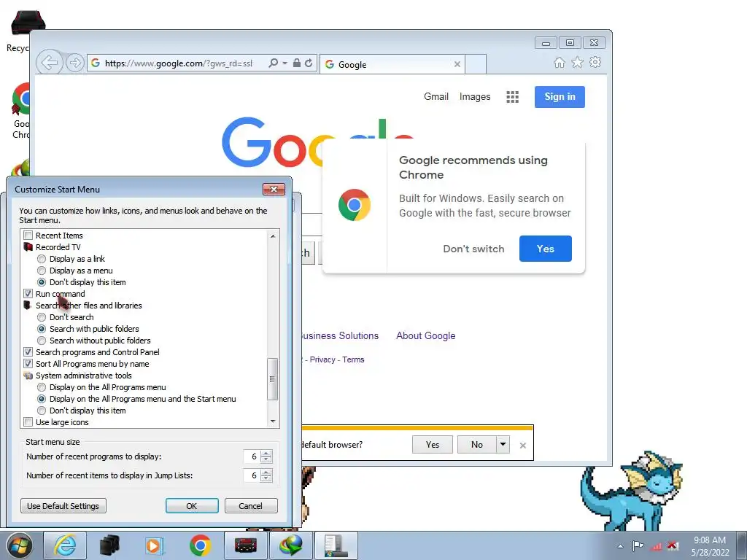Open favorites with the star icon
747x560 pixels.
(x=578, y=63)
